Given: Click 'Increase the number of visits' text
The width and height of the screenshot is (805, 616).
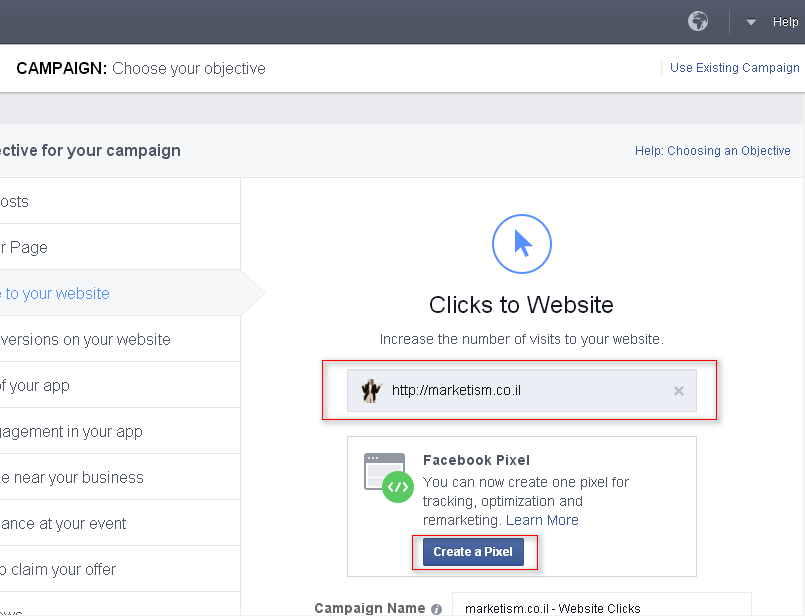Looking at the screenshot, I should (522, 339).
